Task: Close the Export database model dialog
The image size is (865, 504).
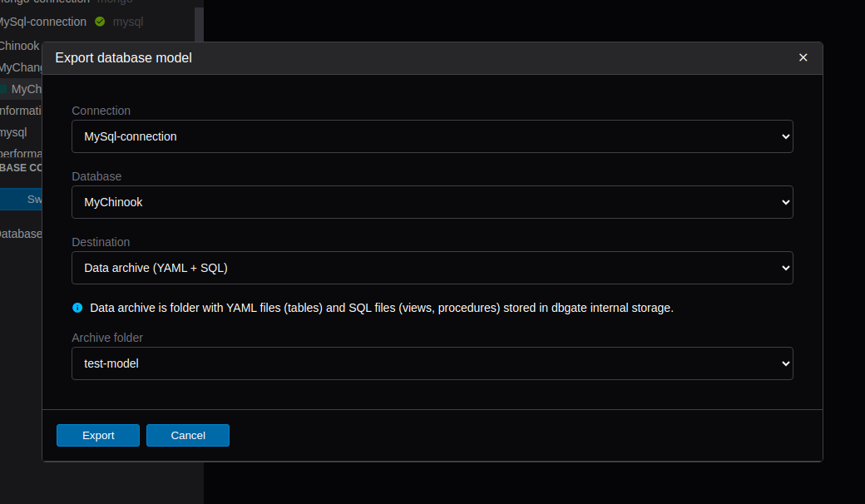Action: pos(803,57)
